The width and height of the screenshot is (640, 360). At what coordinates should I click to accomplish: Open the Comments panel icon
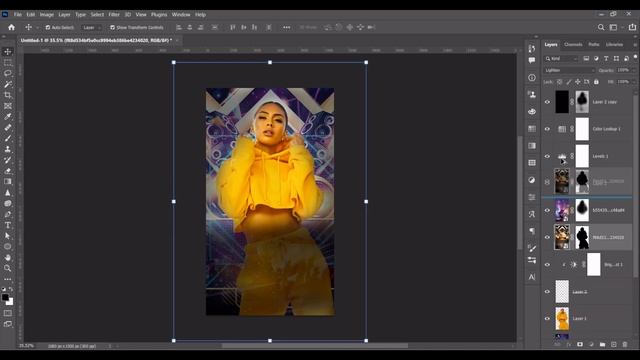[x=532, y=60]
